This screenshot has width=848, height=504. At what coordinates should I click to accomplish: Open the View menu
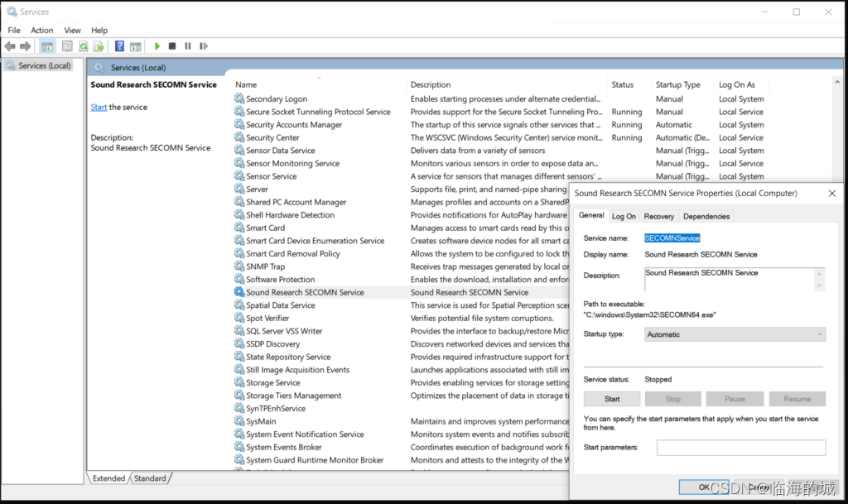[73, 31]
